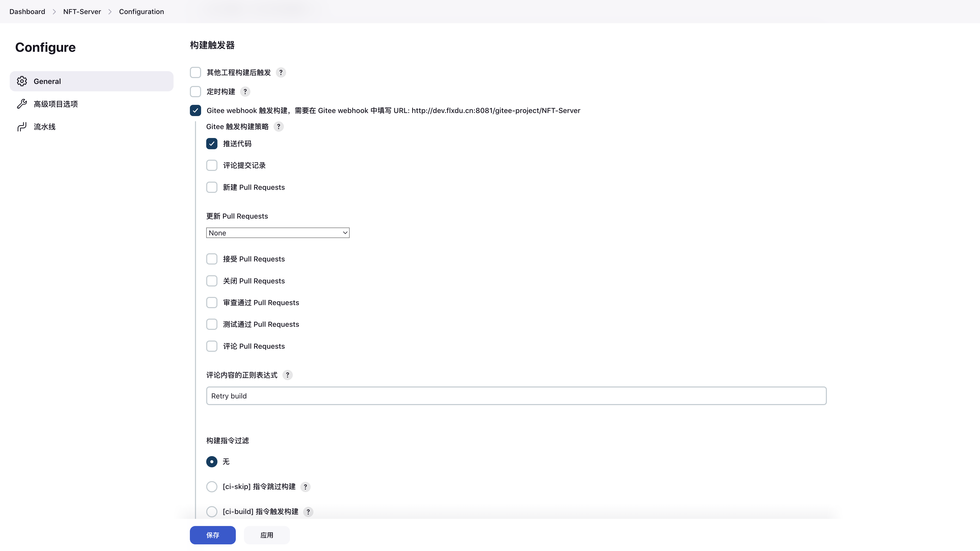Viewport: 980px width, 551px height.
Task: Show help for [ci-build] 指令触发构建
Action: 308,512
